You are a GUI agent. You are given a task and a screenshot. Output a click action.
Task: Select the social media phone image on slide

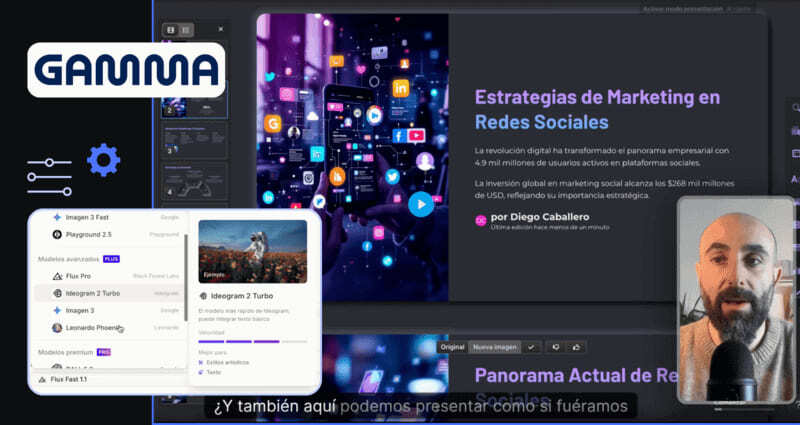(352, 157)
